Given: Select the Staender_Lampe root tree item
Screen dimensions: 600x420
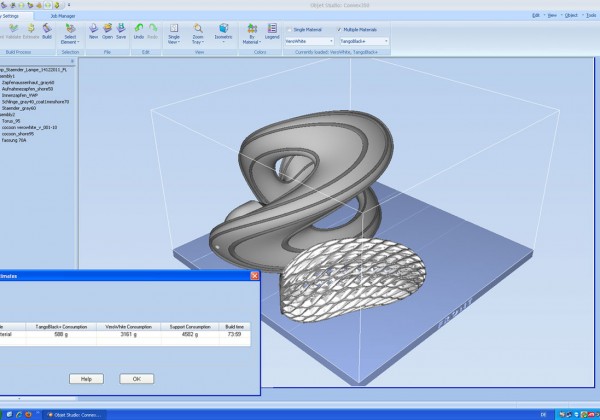Looking at the screenshot, I should (33, 70).
